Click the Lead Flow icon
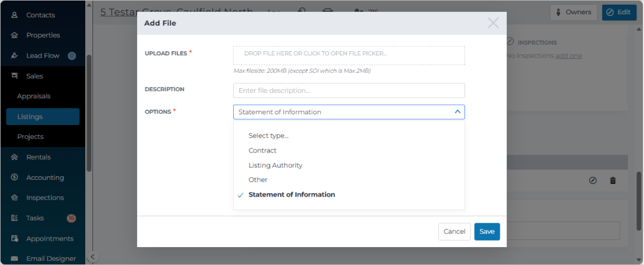Viewport: 644px width, 265px height. (x=14, y=55)
